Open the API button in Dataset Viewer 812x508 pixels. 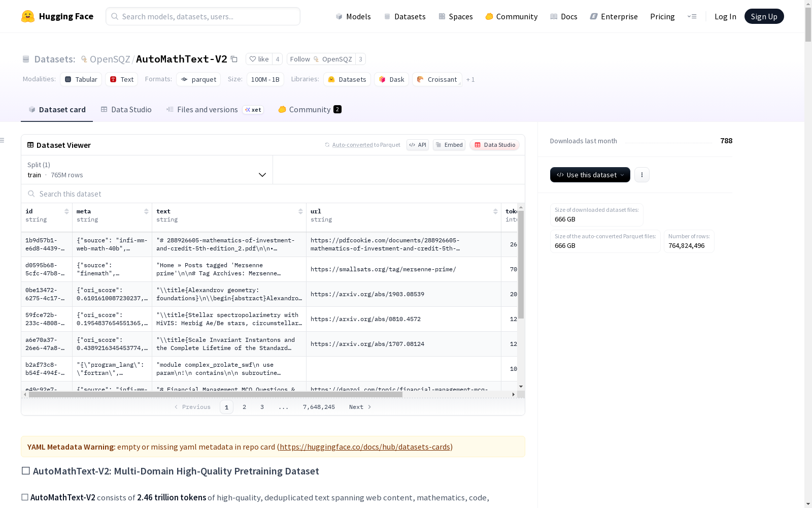[x=418, y=145]
